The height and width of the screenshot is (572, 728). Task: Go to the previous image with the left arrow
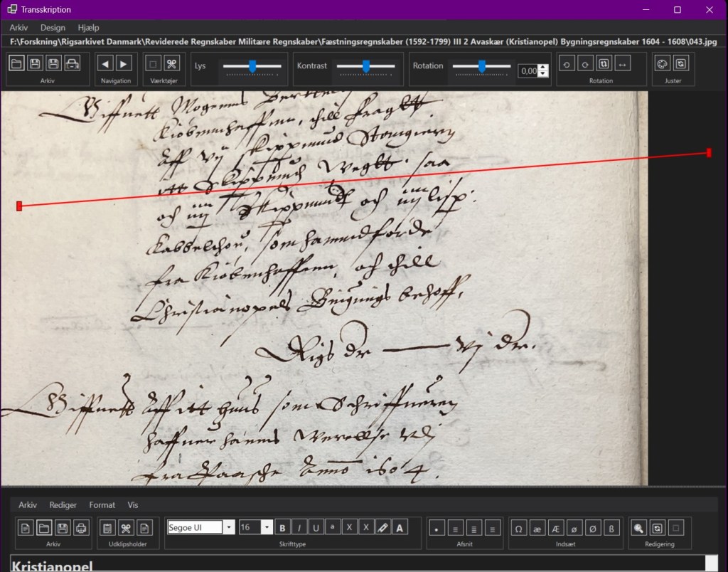coord(106,64)
